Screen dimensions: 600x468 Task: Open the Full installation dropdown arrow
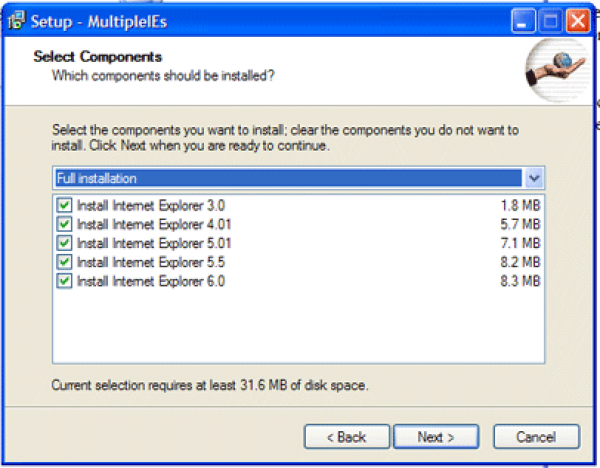(x=534, y=178)
